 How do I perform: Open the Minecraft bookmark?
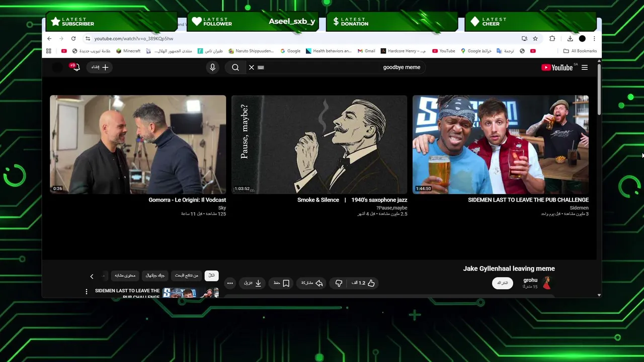pyautogui.click(x=128, y=51)
